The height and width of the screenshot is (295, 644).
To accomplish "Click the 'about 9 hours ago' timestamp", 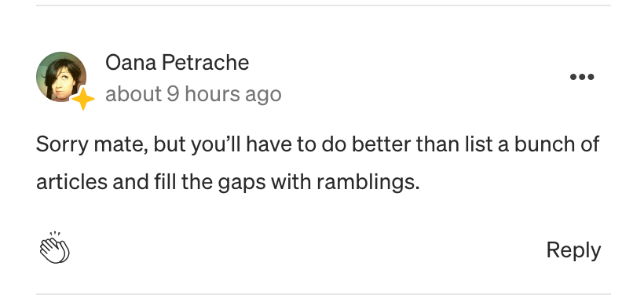I will tap(193, 94).
